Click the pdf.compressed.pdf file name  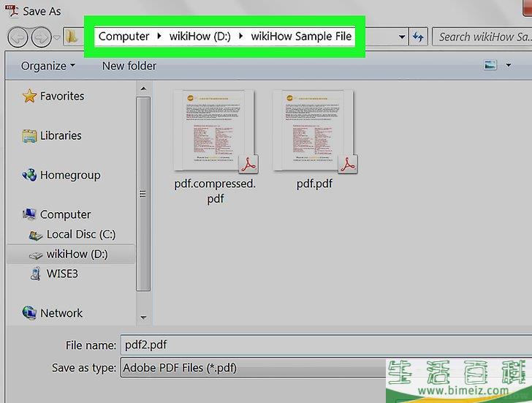point(215,191)
